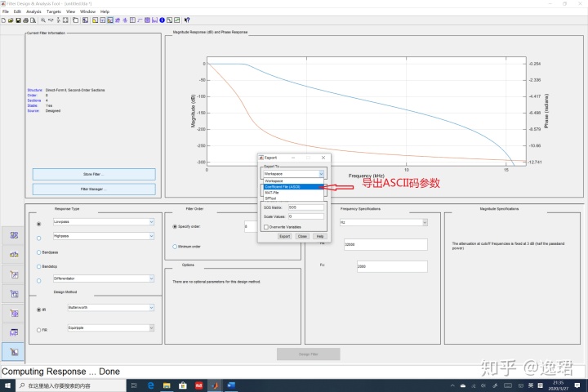Screen dimensions: 588x392
Task: Select the Differentiator response radio button
Action: point(38,281)
